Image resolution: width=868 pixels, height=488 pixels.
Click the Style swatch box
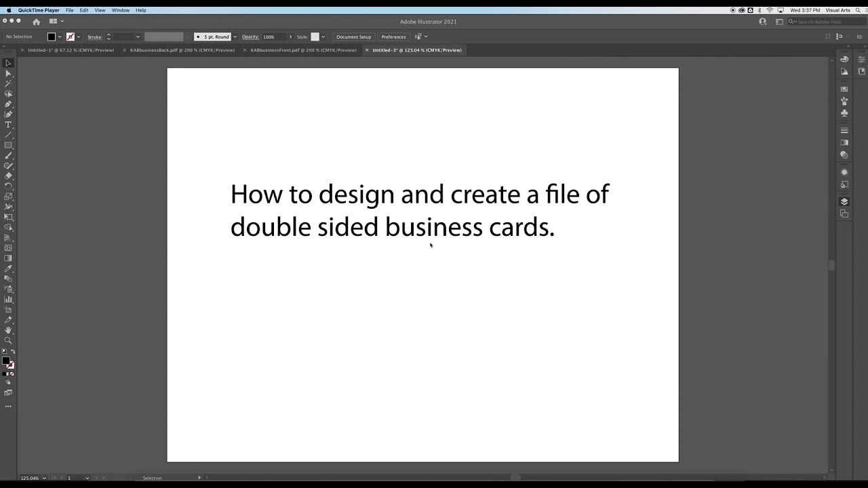point(315,37)
